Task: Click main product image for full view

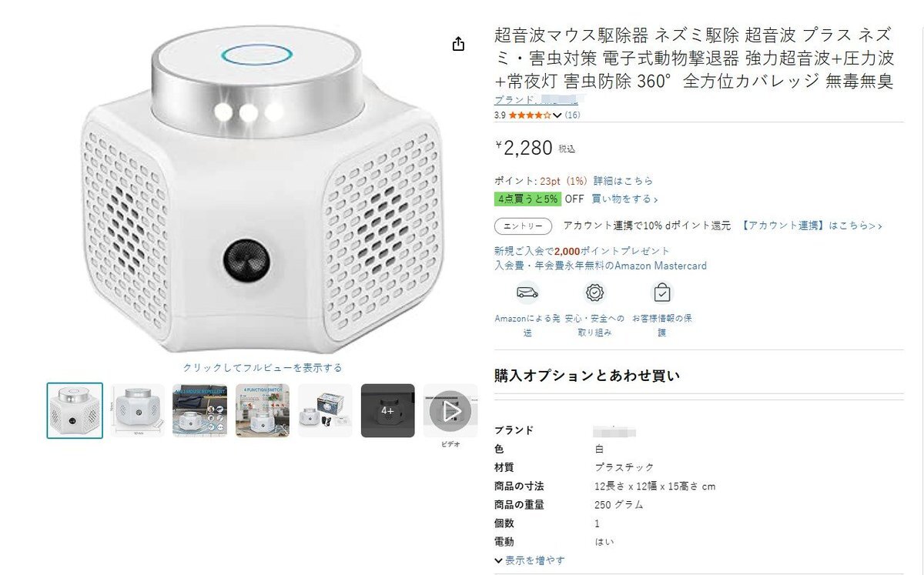Action: pos(262,192)
